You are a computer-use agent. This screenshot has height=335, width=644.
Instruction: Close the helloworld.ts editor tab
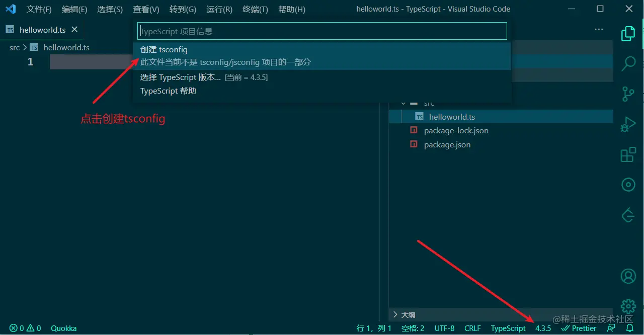pos(74,30)
